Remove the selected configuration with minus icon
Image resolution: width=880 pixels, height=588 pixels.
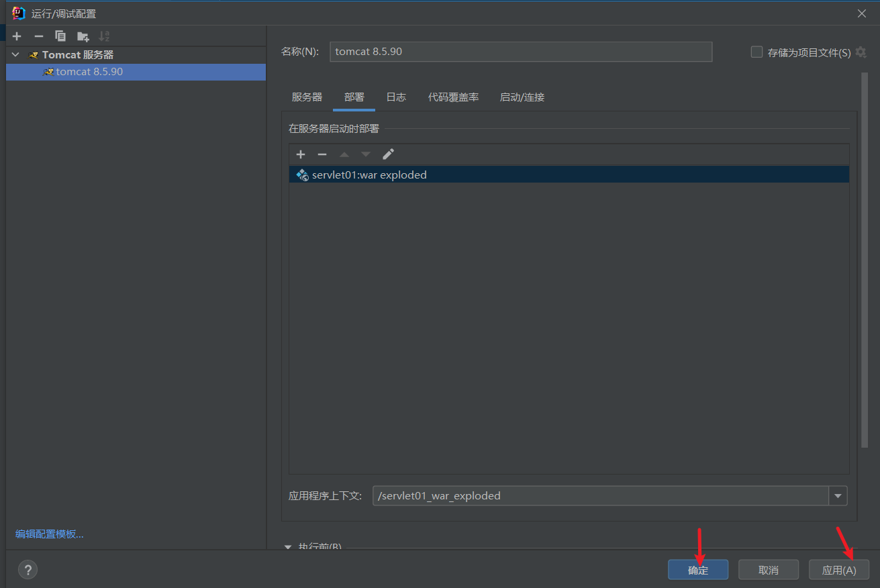(38, 36)
